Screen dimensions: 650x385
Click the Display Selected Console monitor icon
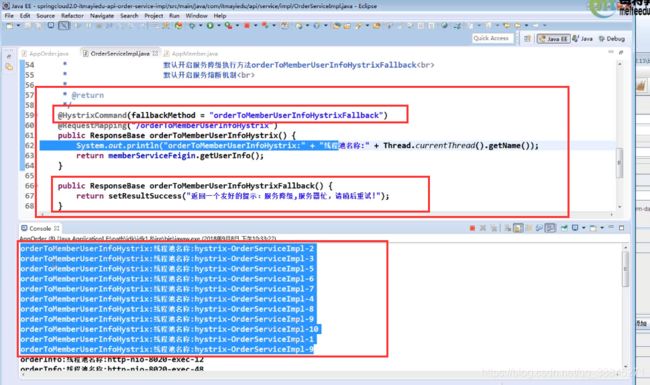(575, 228)
